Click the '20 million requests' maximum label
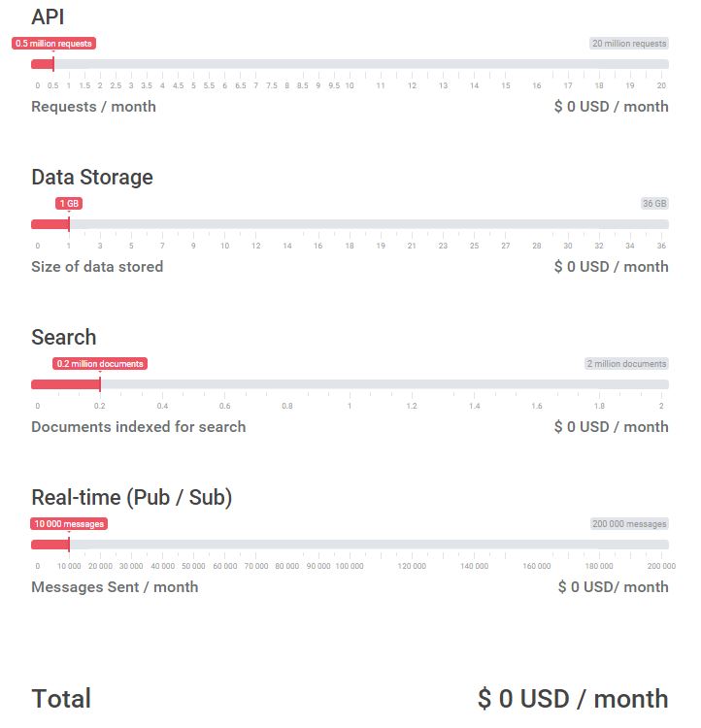 coord(629,44)
